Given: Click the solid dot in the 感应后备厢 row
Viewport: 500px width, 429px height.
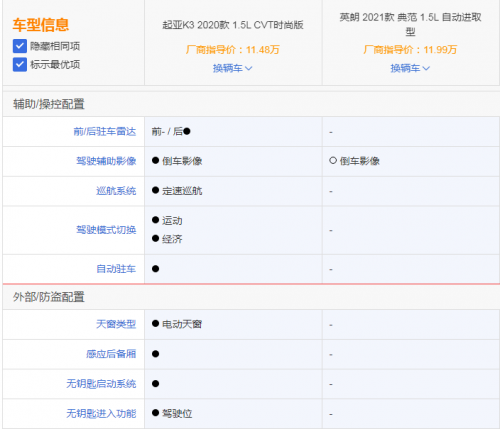Looking at the screenshot, I should coord(155,354).
